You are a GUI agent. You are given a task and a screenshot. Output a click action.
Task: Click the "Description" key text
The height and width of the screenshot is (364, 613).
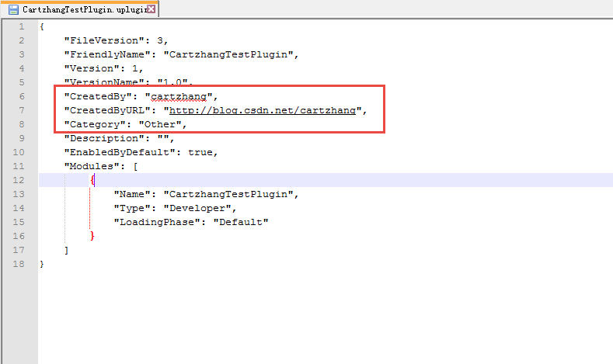point(104,138)
